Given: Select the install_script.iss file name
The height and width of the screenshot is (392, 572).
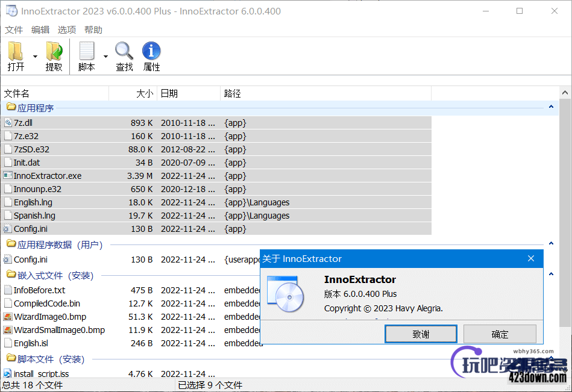Looking at the screenshot, I should 41,373.
